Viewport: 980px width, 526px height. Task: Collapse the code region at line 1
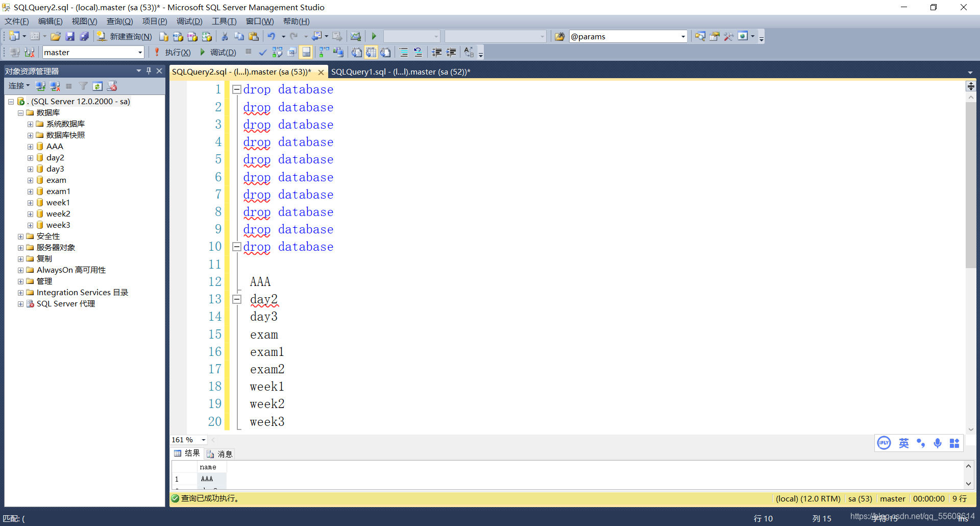click(237, 89)
